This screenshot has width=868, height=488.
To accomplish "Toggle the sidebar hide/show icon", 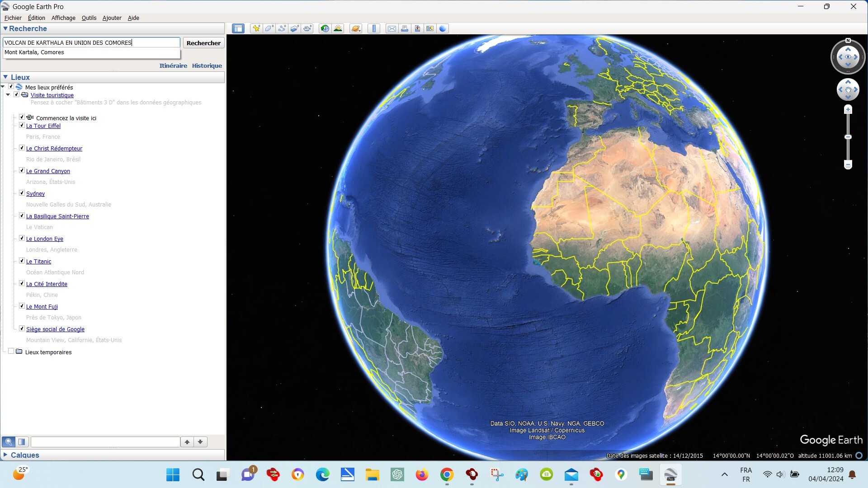I will click(x=238, y=28).
